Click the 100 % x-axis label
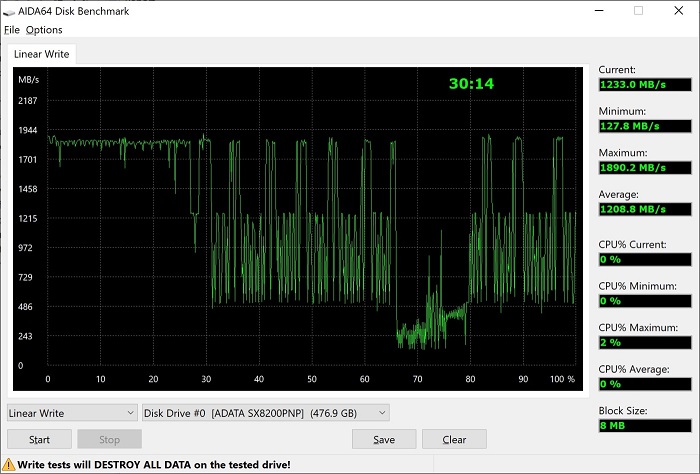700x474 pixels. tap(562, 379)
